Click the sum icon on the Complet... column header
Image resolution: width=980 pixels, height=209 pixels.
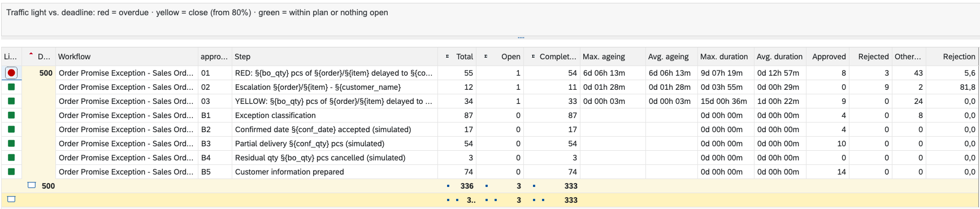click(x=533, y=56)
